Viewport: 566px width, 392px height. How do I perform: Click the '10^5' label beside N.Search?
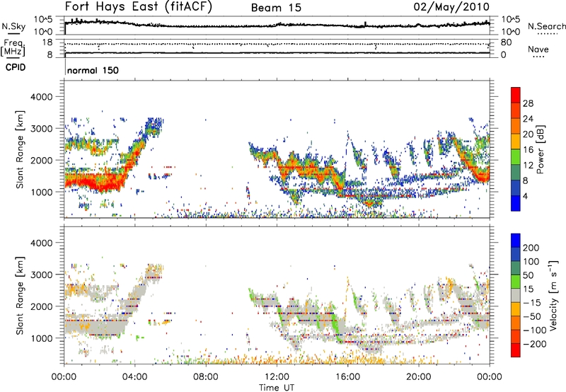(x=511, y=19)
